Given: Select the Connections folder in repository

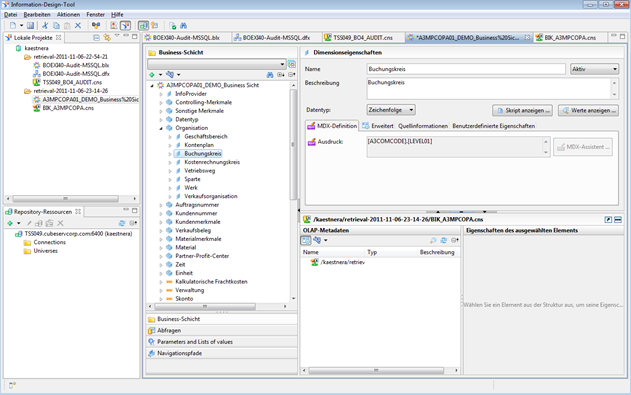Looking at the screenshot, I should 49,242.
